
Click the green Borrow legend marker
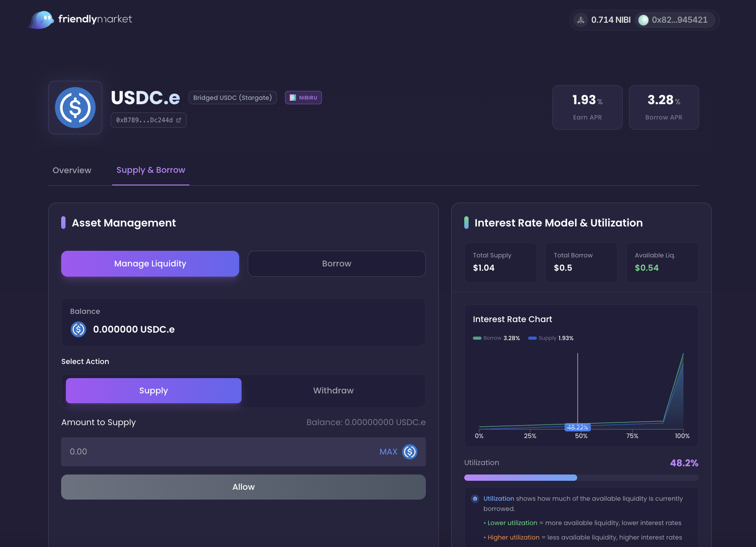click(477, 338)
